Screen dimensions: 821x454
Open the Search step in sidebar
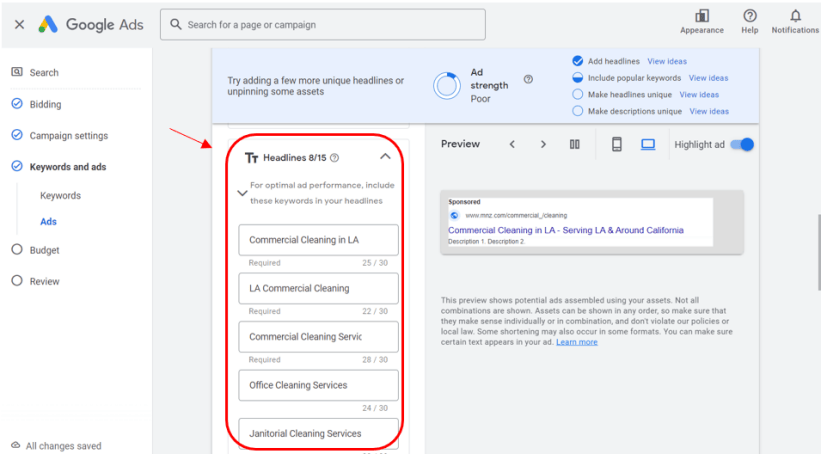[44, 73]
